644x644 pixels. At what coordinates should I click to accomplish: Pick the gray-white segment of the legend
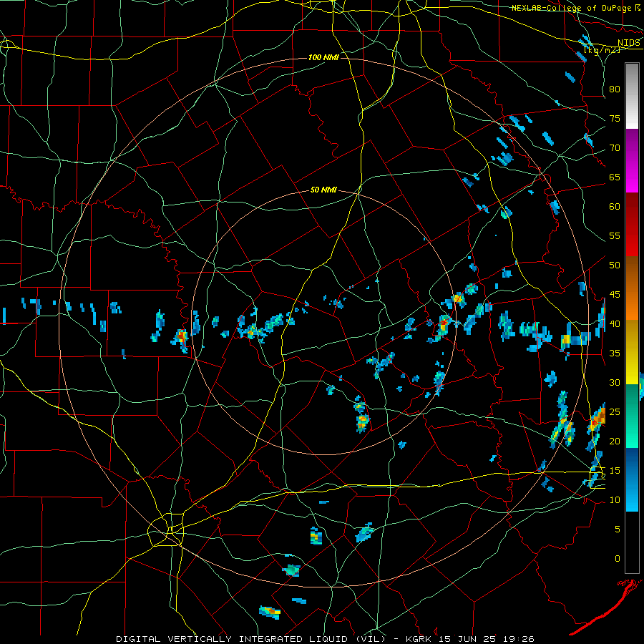(632, 96)
